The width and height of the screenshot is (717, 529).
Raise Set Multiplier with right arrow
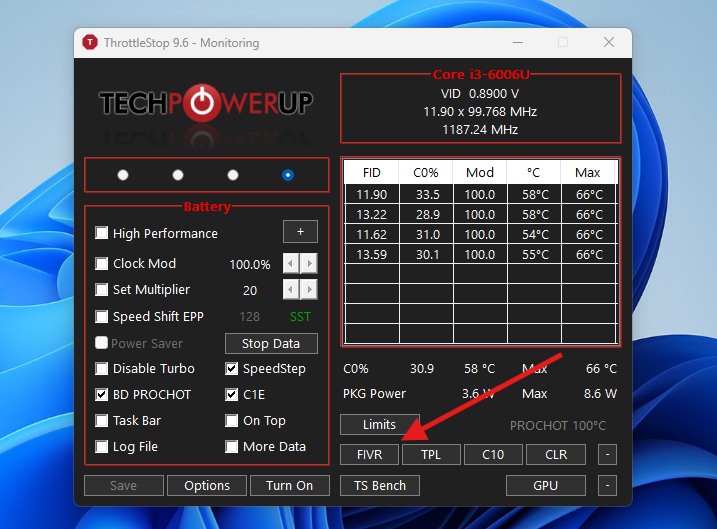[310, 289]
